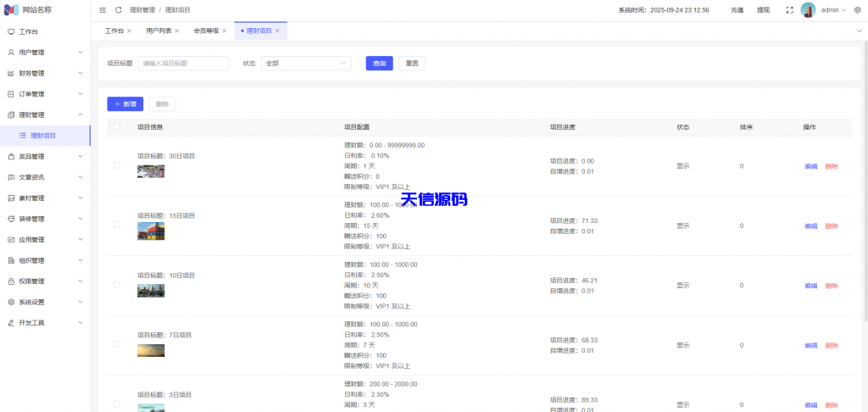Switch to the 工作台 tab
This screenshot has height=412, width=868.
114,31
